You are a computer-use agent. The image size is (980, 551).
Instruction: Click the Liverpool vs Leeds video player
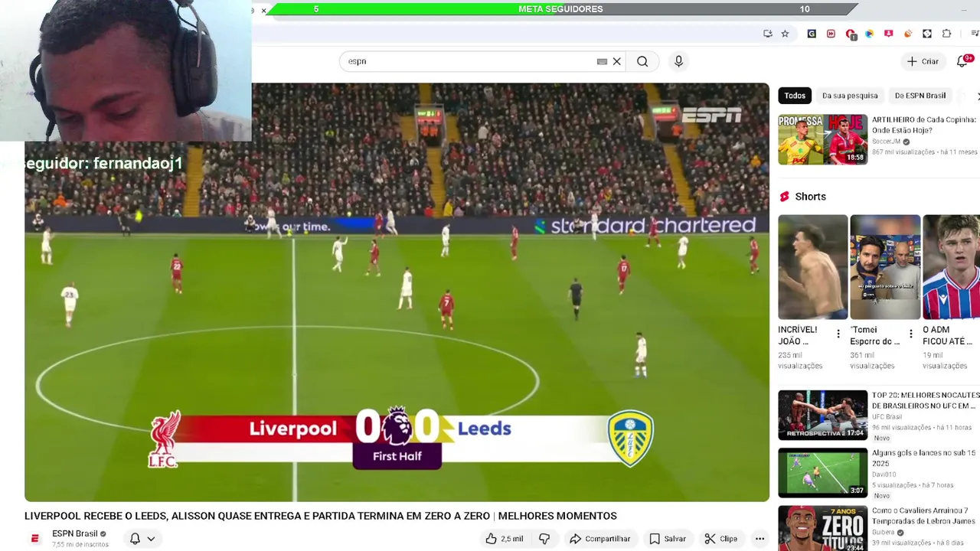click(397, 292)
